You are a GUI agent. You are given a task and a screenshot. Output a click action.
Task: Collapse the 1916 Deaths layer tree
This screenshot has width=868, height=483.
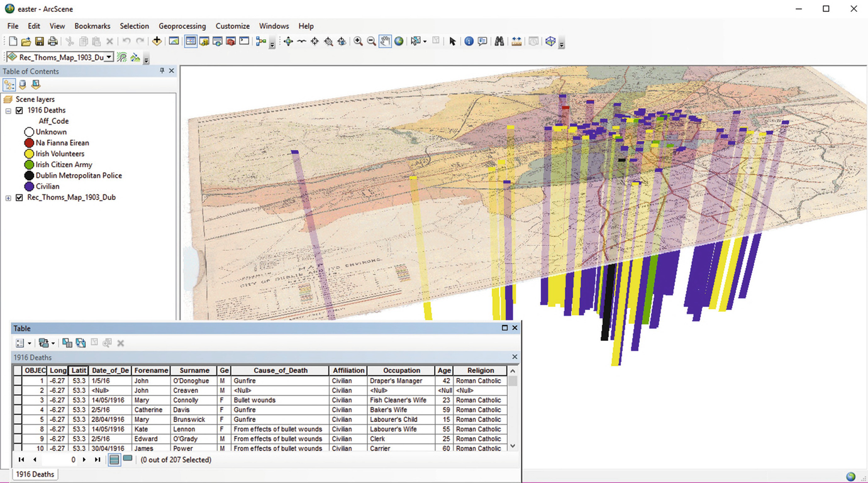tap(8, 111)
